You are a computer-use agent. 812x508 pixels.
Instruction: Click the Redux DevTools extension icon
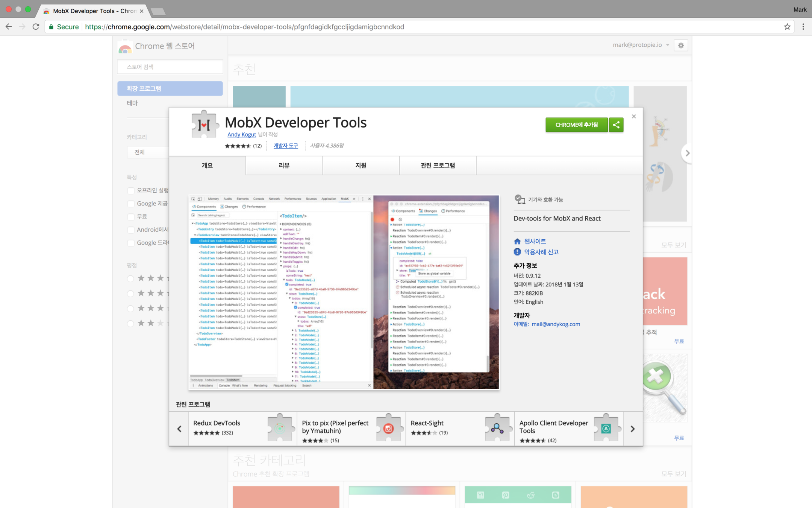280,428
